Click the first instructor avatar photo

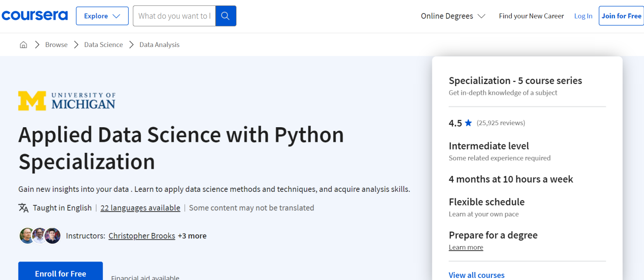pos(26,236)
